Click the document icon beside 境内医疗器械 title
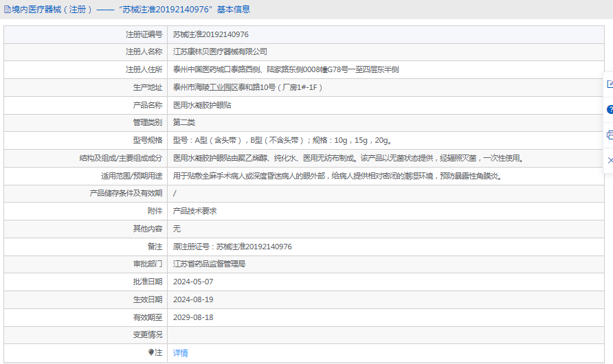Image resolution: width=613 pixels, height=364 pixels. pos(7,10)
